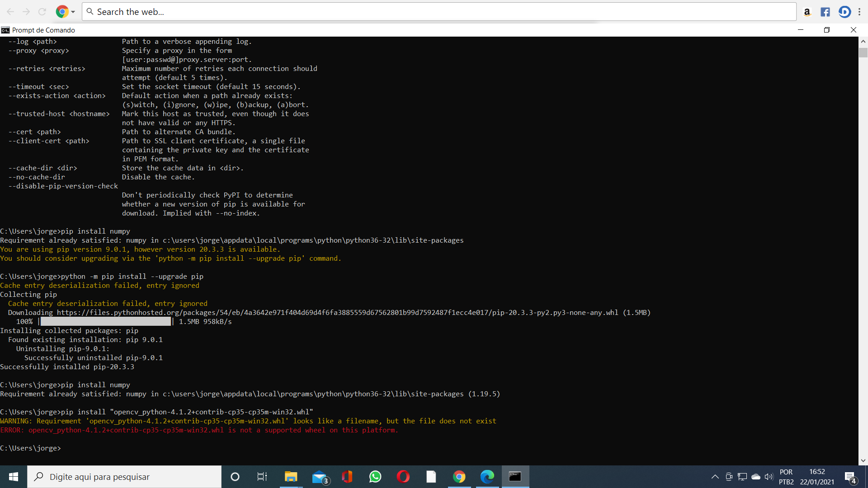Open the Windows Start menu
This screenshot has height=488, width=868.
(x=14, y=477)
